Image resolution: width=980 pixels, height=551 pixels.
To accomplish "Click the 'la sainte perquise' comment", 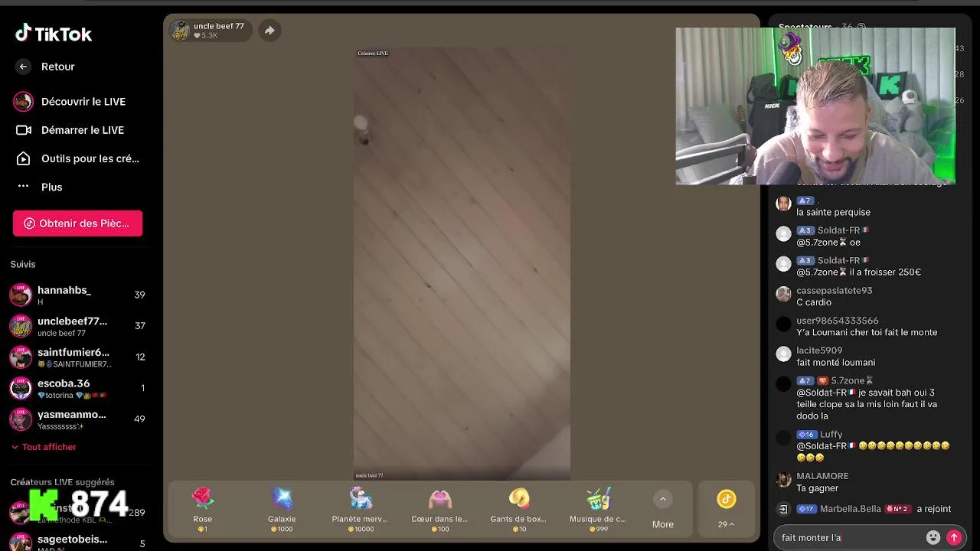I will click(x=833, y=212).
